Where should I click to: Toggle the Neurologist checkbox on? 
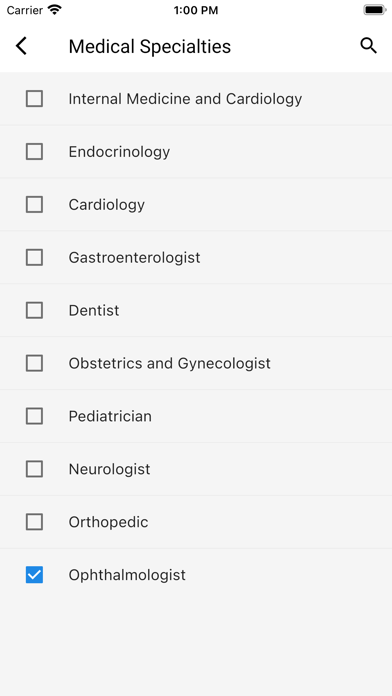point(34,469)
